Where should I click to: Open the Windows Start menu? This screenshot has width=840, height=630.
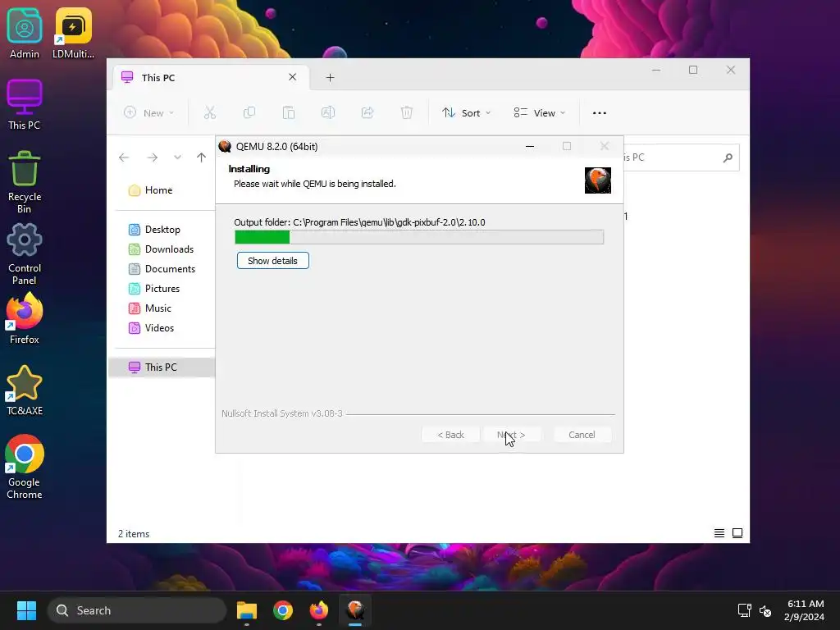pos(26,610)
